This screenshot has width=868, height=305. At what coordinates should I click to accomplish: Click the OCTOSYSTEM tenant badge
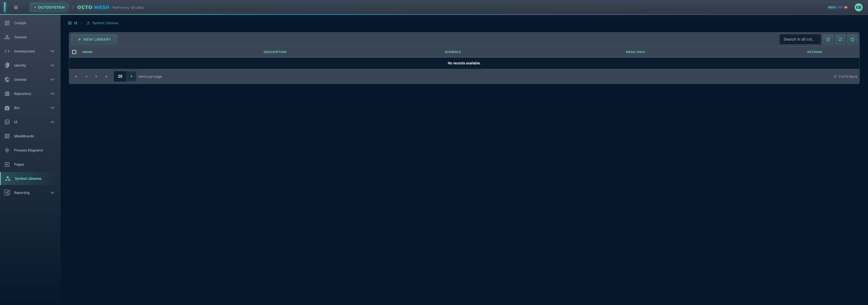click(x=49, y=7)
